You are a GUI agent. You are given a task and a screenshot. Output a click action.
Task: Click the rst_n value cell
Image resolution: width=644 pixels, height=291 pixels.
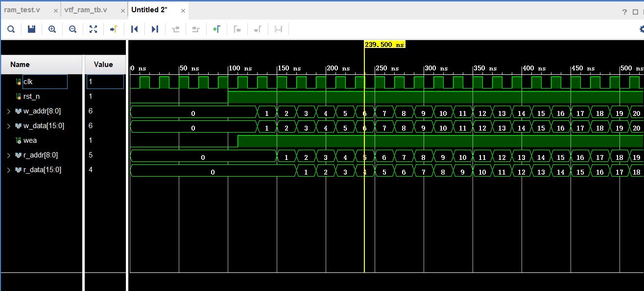pos(105,96)
